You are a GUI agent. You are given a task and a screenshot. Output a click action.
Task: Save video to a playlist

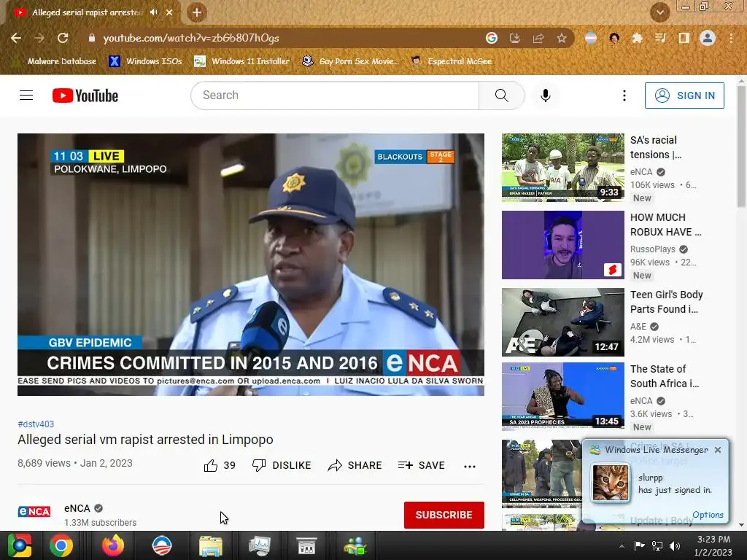[421, 465]
